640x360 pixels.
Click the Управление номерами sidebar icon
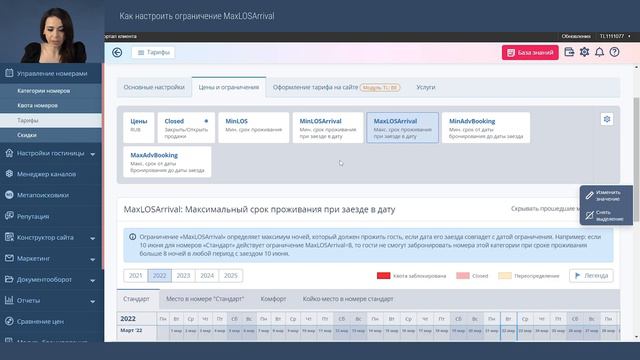(x=9, y=73)
